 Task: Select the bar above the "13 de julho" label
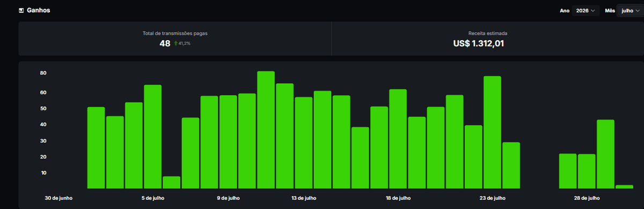(x=304, y=143)
